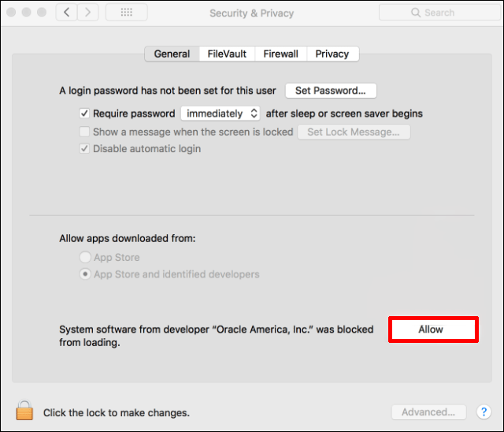The width and height of the screenshot is (504, 432).
Task: Enable Show a message when screen is locked
Action: (85, 132)
